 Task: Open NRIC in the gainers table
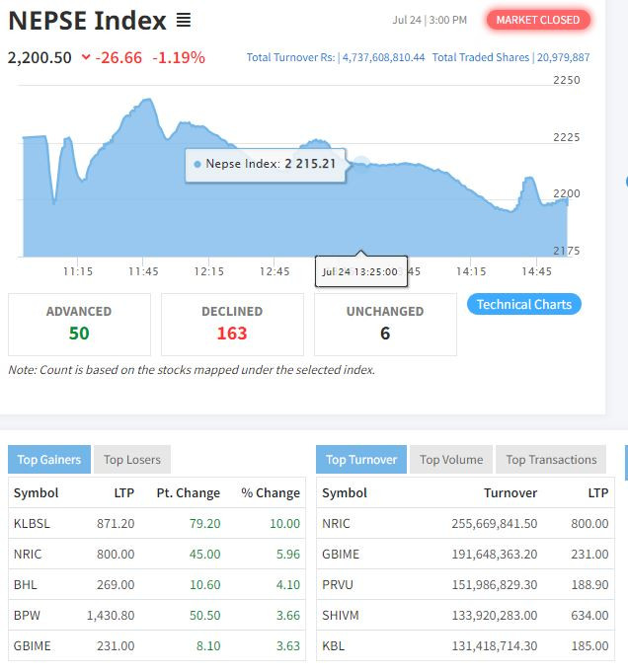point(28,555)
